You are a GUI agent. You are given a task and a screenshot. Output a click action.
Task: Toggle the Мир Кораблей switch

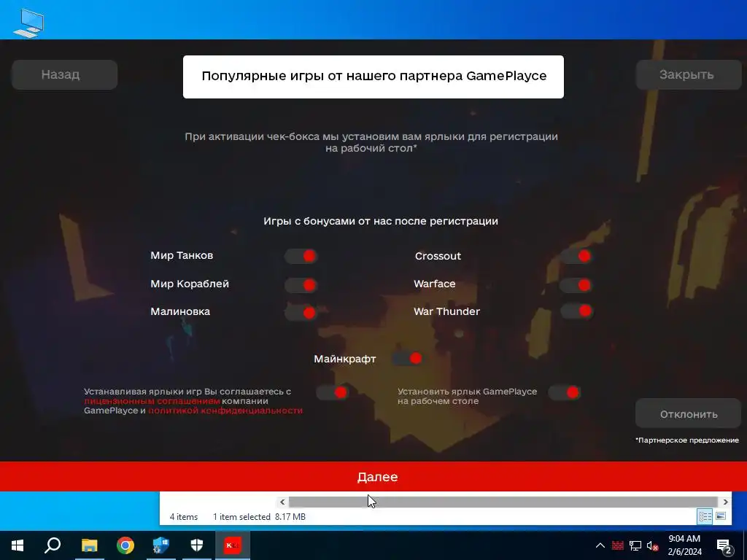(301, 285)
